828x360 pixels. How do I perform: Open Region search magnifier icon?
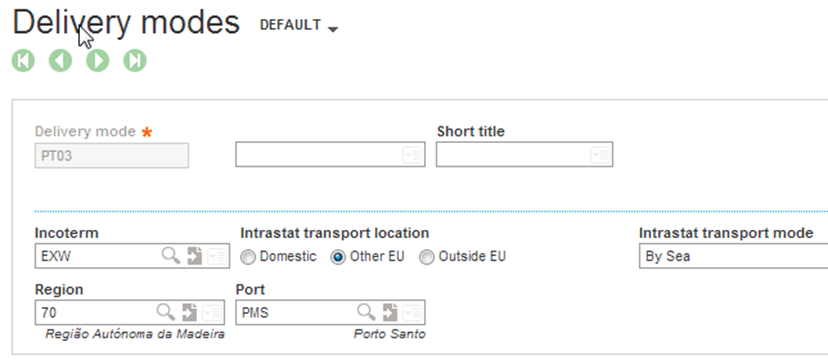pyautogui.click(x=165, y=312)
